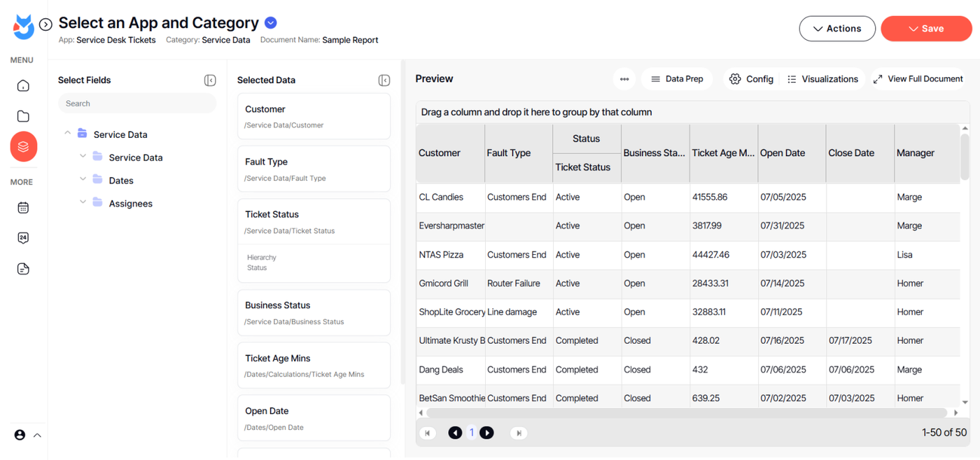Open the Actions dropdown menu
Viewport: 980px width, 460px height.
pos(837,29)
